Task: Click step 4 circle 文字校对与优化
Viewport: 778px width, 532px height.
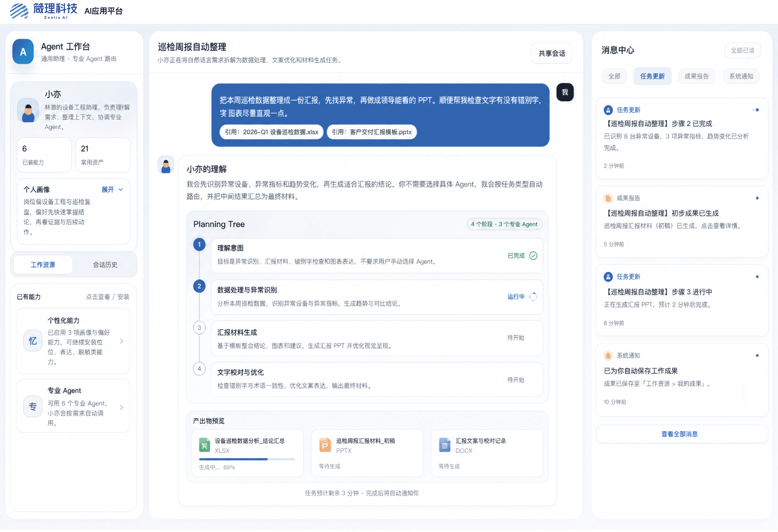Action: (x=199, y=369)
